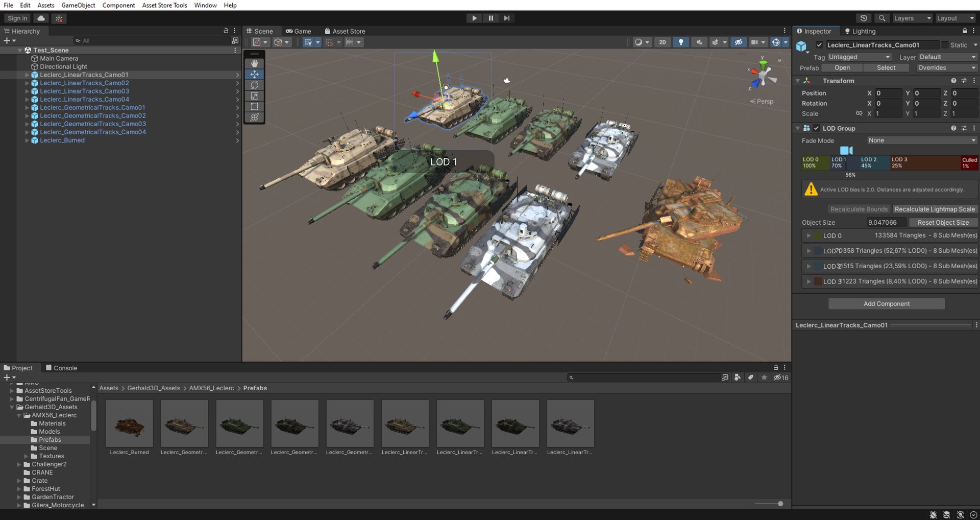Select the Rotate tool

click(254, 85)
